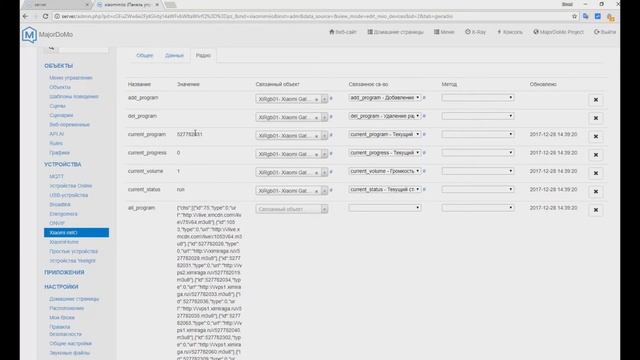Open Консоль from the top navigation
Viewport: 640px width, 360px height.
[x=510, y=32]
